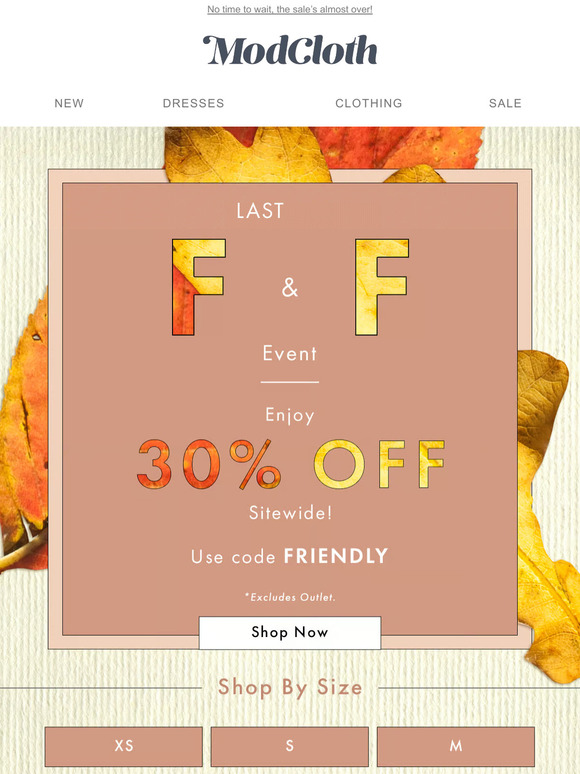Click the Event text in banner
Image resolution: width=580 pixels, height=774 pixels.
tap(290, 353)
